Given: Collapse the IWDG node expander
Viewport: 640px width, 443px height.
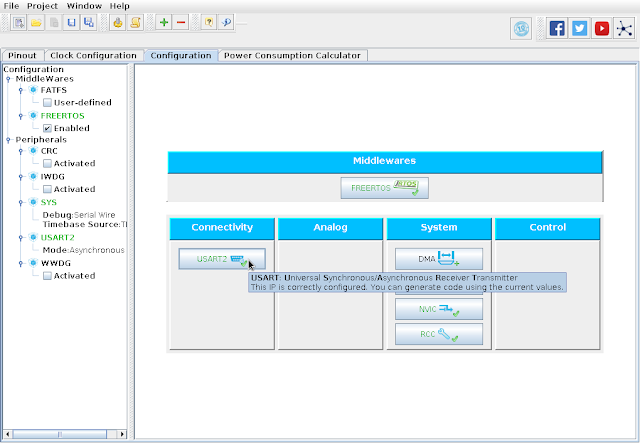Looking at the screenshot, I should [x=21, y=177].
